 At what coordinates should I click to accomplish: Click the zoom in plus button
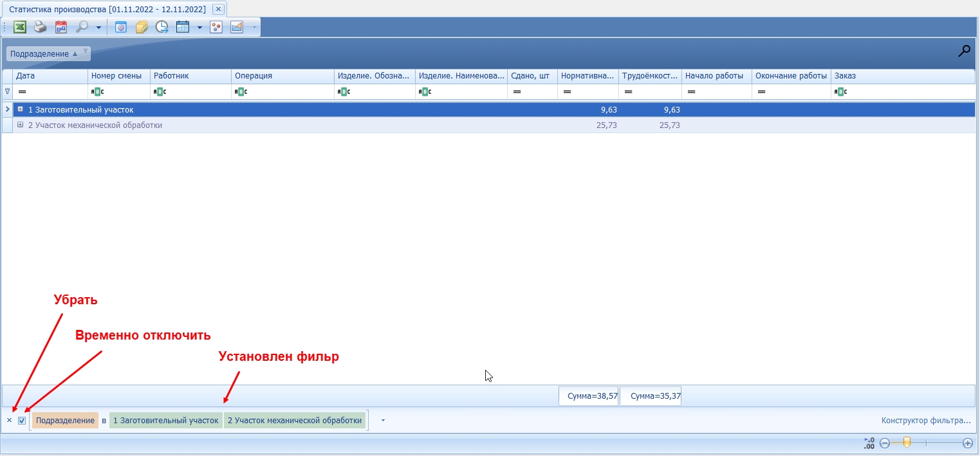click(x=967, y=442)
